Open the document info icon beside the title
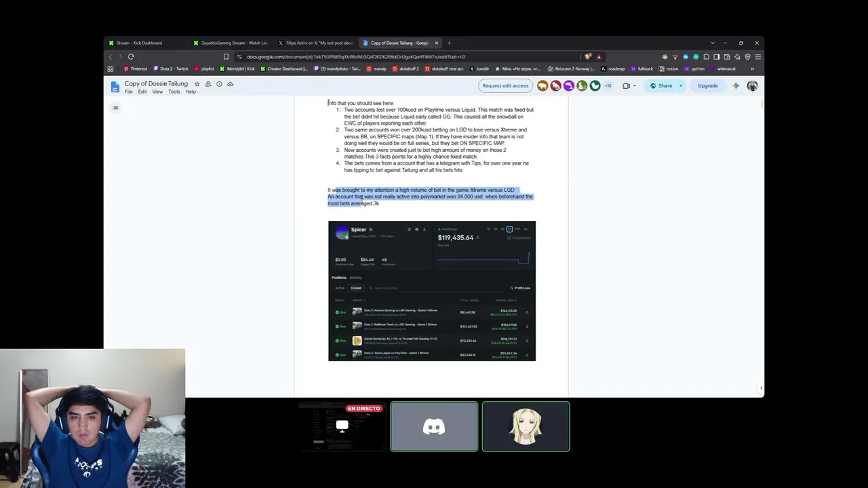Viewport: 868px width, 488px height. (219, 84)
